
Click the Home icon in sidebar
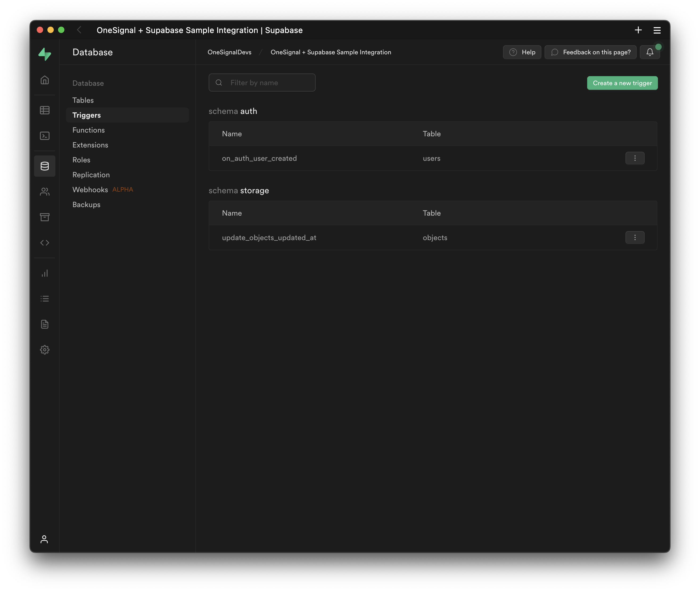pos(45,80)
